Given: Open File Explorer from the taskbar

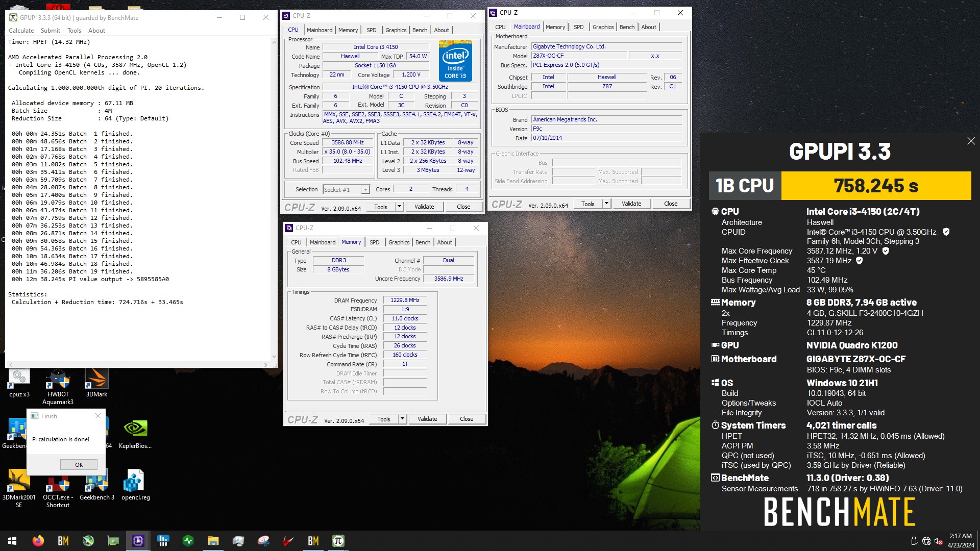Looking at the screenshot, I should (x=213, y=541).
